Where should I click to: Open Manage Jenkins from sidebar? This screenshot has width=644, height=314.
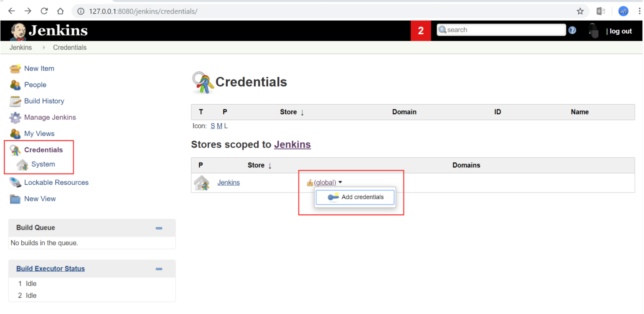point(50,117)
